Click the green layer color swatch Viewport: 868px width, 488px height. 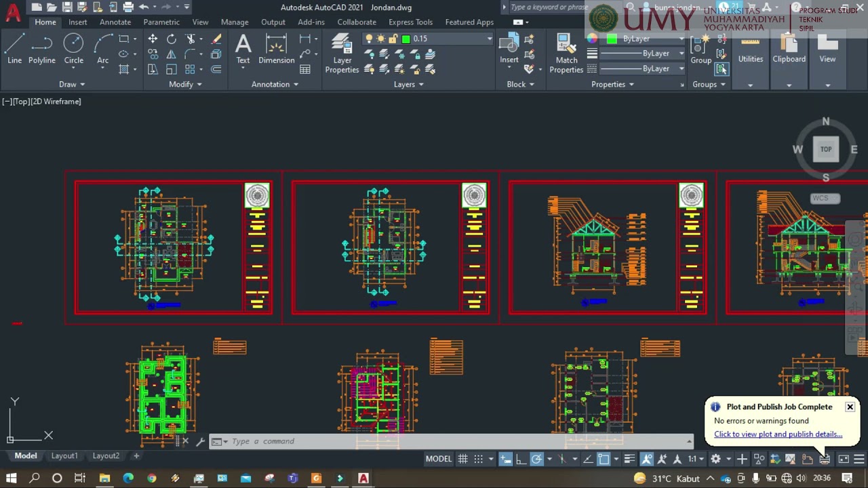click(x=406, y=39)
